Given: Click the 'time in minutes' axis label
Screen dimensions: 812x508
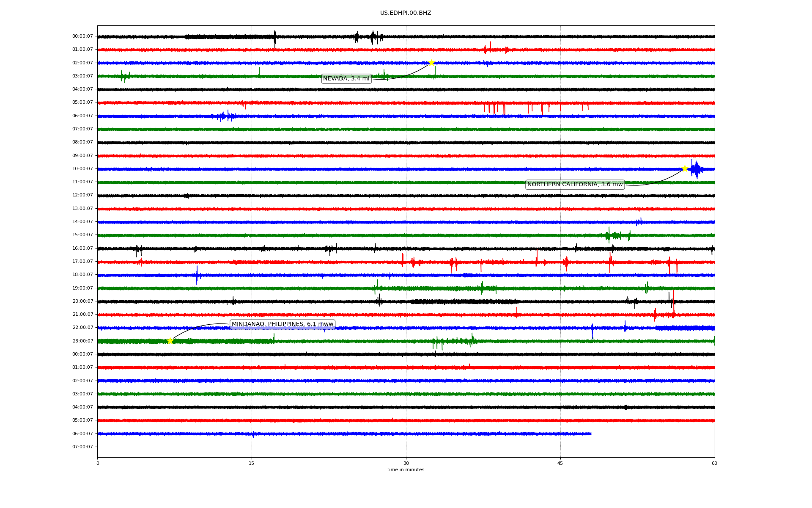Looking at the screenshot, I should [x=406, y=469].
